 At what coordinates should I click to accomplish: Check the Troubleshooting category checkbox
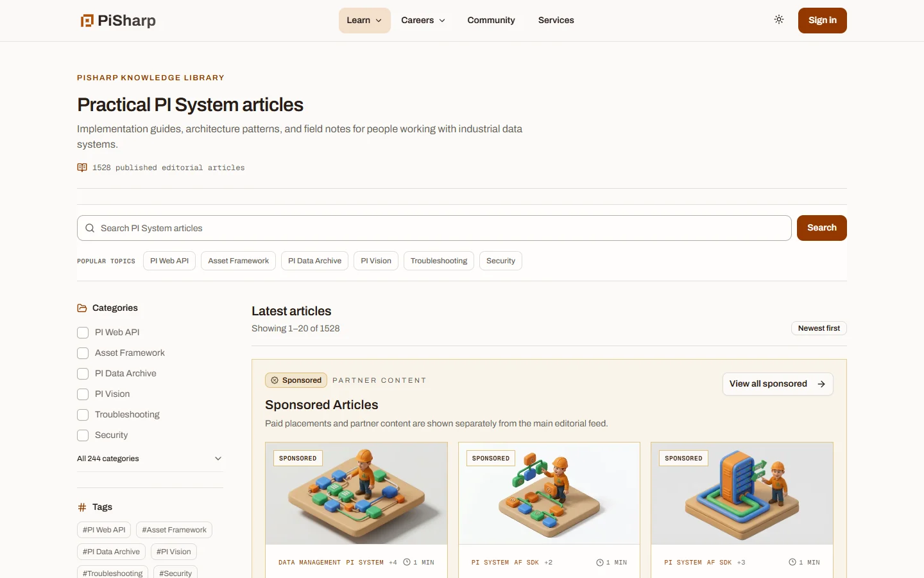83,415
